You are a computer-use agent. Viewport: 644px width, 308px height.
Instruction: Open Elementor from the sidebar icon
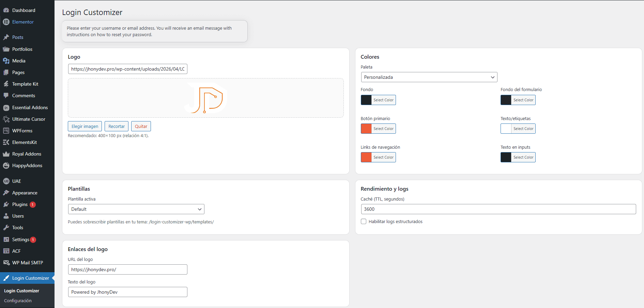click(6, 22)
